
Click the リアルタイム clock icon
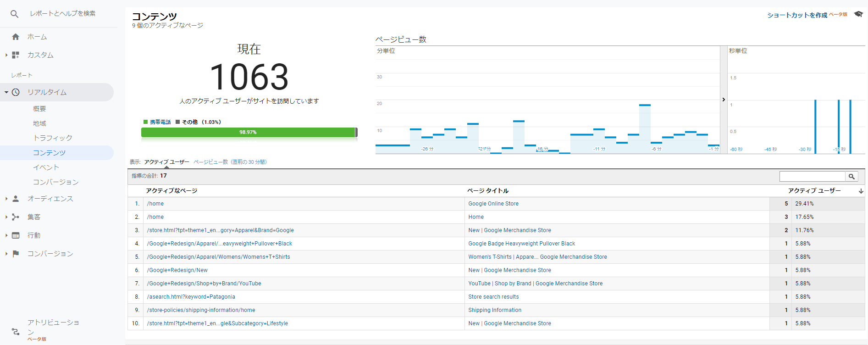(x=16, y=92)
